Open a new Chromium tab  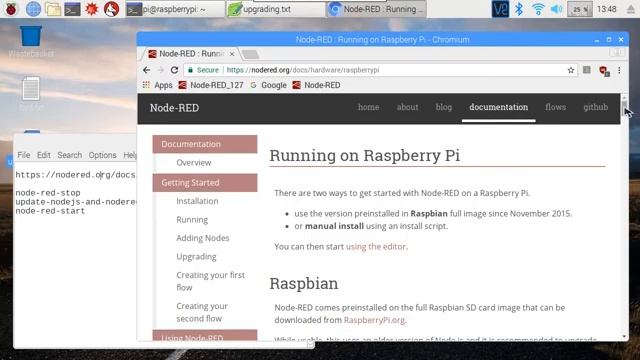(250, 54)
